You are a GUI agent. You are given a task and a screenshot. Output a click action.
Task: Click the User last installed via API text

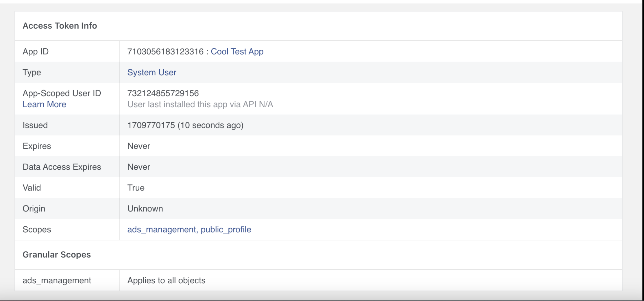click(x=200, y=104)
